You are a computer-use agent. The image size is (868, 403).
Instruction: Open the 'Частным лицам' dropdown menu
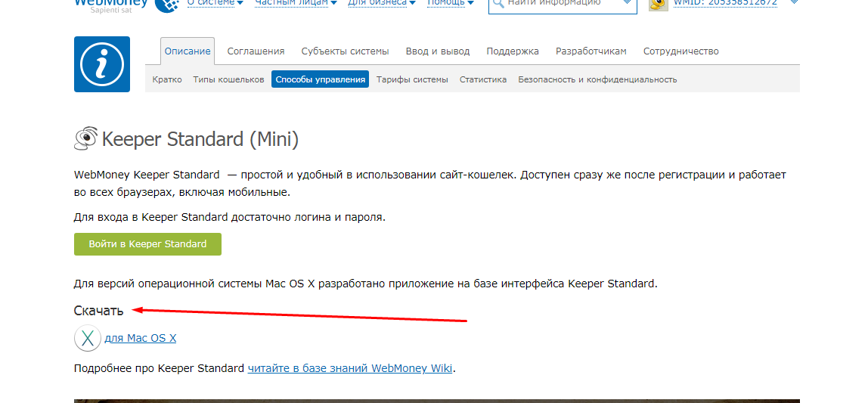296,3
